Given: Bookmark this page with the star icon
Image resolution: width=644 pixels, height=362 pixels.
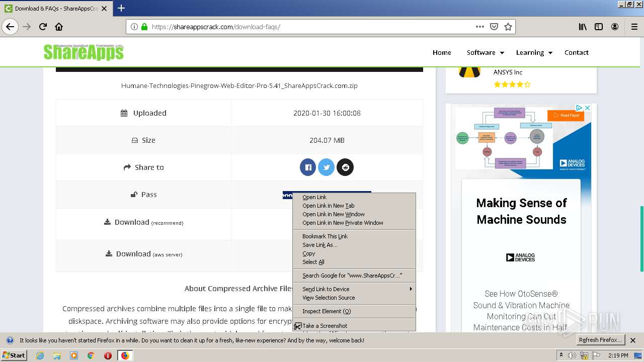Looking at the screenshot, I should pyautogui.click(x=508, y=27).
